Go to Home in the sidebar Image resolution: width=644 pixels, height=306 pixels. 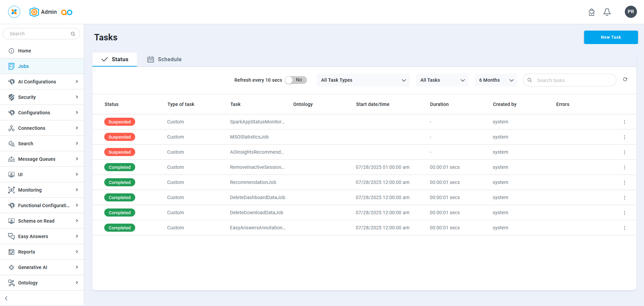click(x=25, y=51)
